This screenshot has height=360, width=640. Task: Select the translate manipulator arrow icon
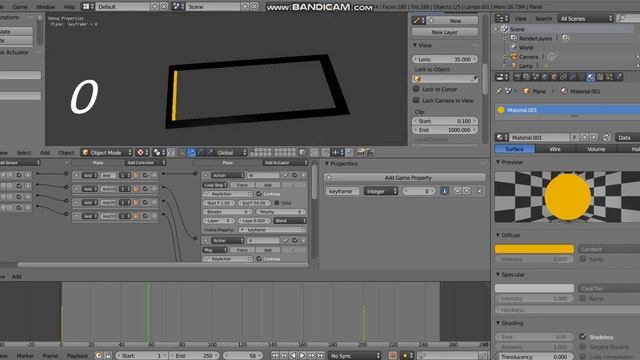click(191, 153)
